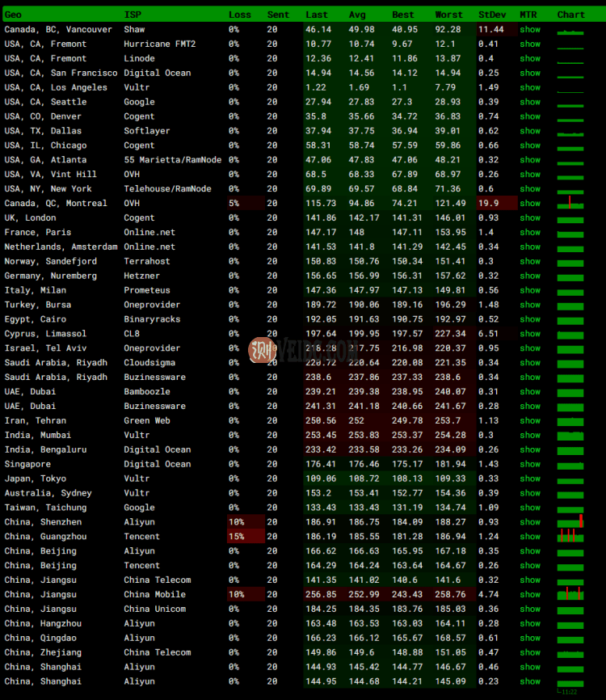This screenshot has height=700, width=606.
Task: Show MTR for San Francisco Digital Ocean
Action: click(530, 74)
